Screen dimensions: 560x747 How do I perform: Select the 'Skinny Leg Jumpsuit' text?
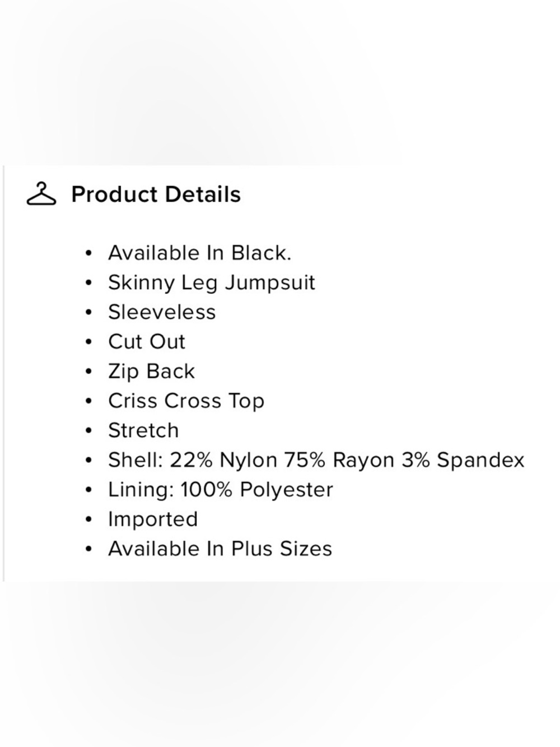click(212, 283)
